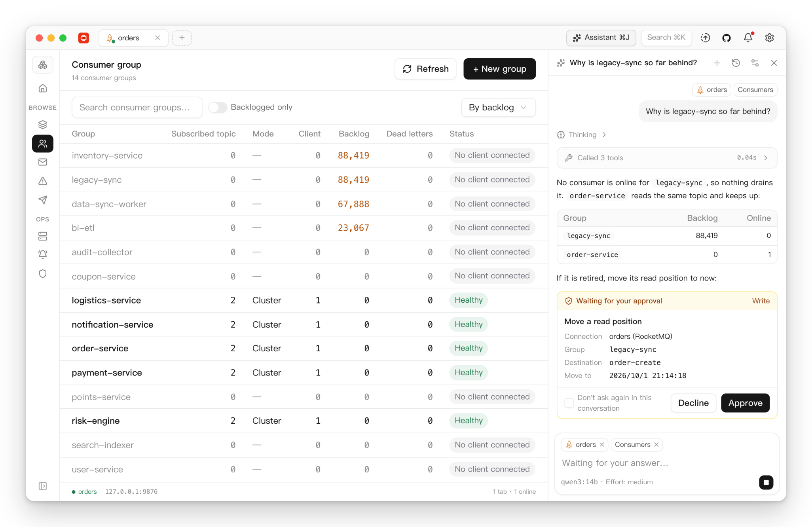The image size is (812, 527).
Task: Go to the Home sidebar icon
Action: [43, 88]
